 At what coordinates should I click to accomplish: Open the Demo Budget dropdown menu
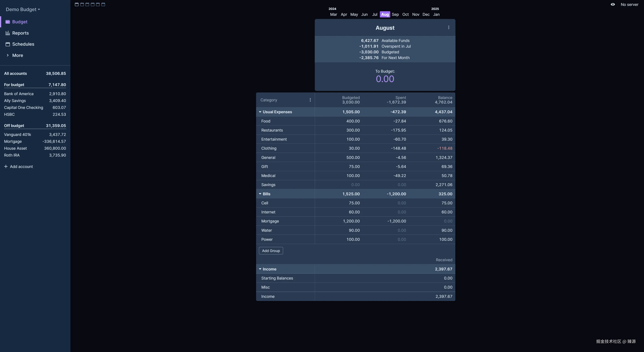[23, 10]
